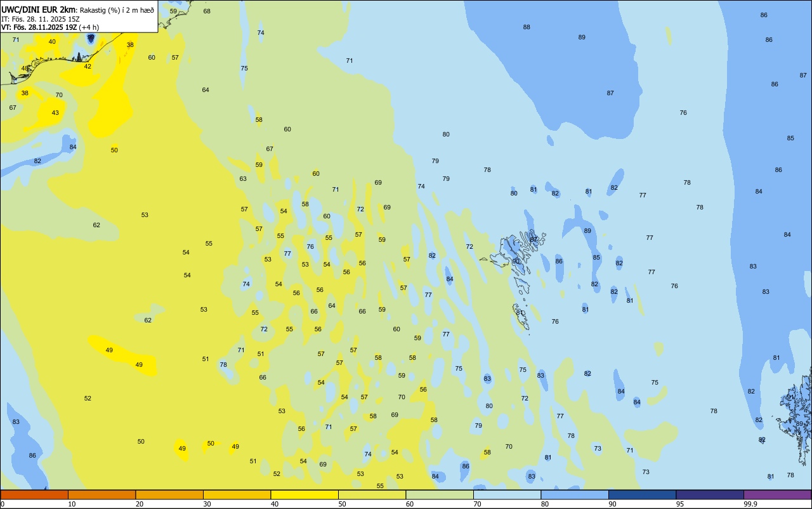Click the pale blue 70–80 legend swatch
Image resolution: width=812 pixels, height=509 pixels.
pyautogui.click(x=507, y=494)
